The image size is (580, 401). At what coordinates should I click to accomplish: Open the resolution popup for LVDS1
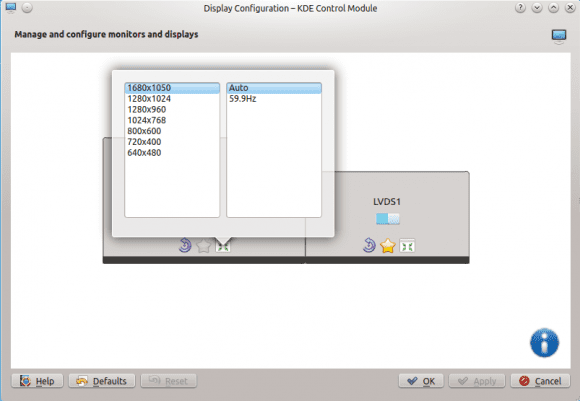pyautogui.click(x=407, y=246)
